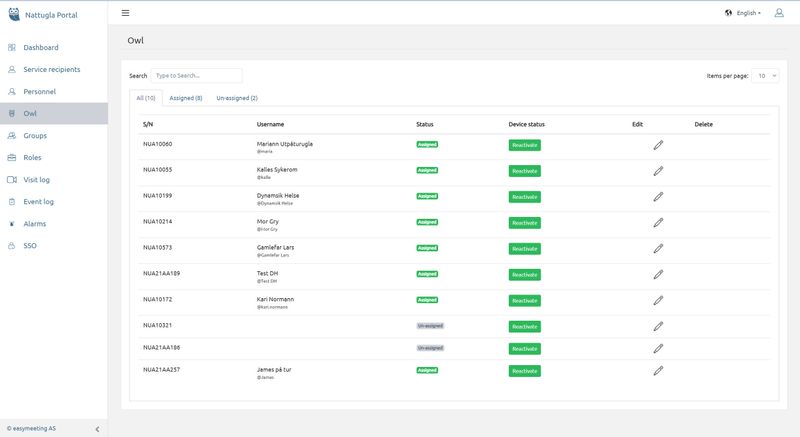Edit the NUA21AA257 device row

click(x=658, y=371)
